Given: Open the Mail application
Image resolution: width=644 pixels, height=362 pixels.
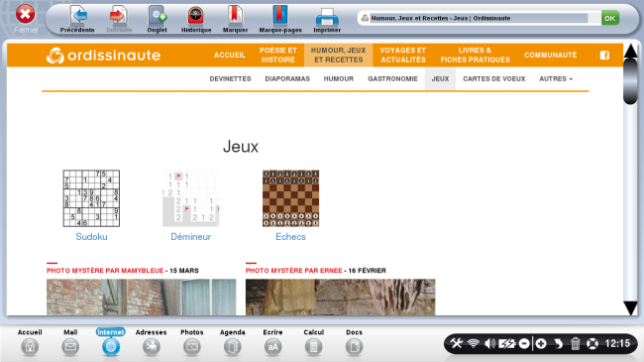Looking at the screenshot, I should pos(70,342).
